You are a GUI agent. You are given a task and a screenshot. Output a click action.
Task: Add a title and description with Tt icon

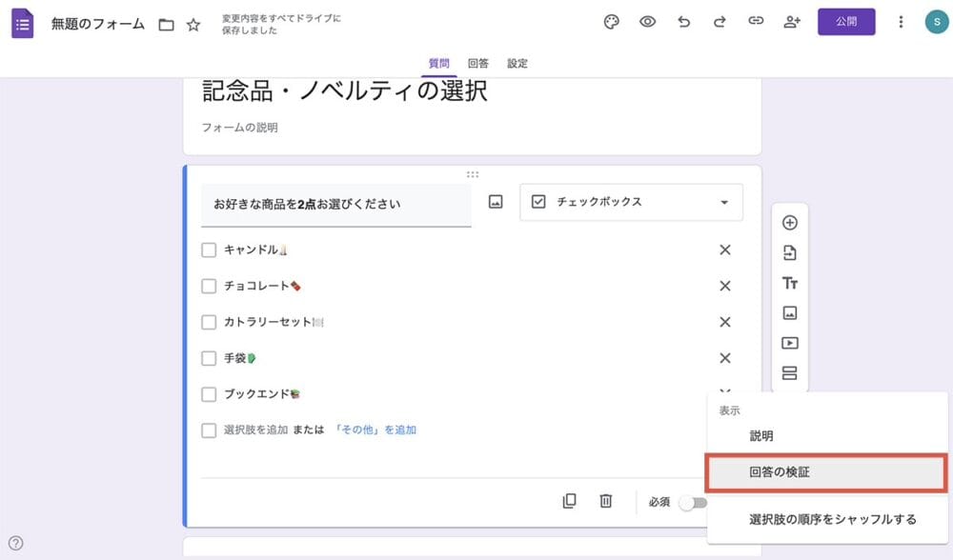(x=789, y=283)
